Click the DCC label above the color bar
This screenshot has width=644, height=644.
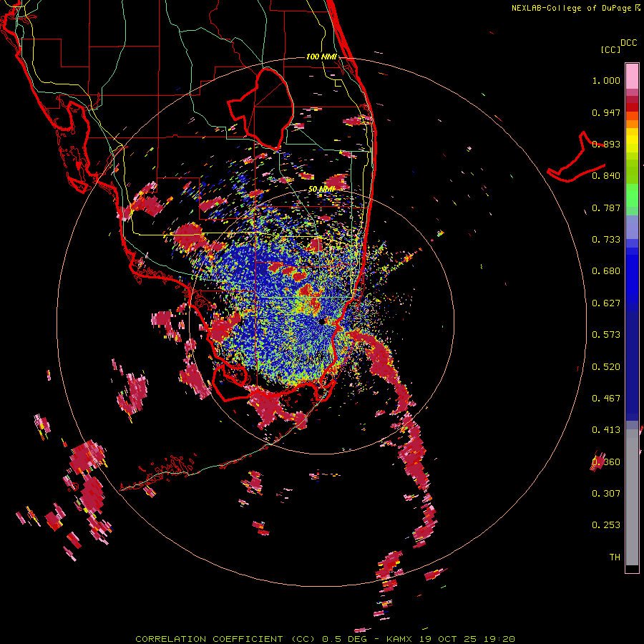click(x=628, y=43)
